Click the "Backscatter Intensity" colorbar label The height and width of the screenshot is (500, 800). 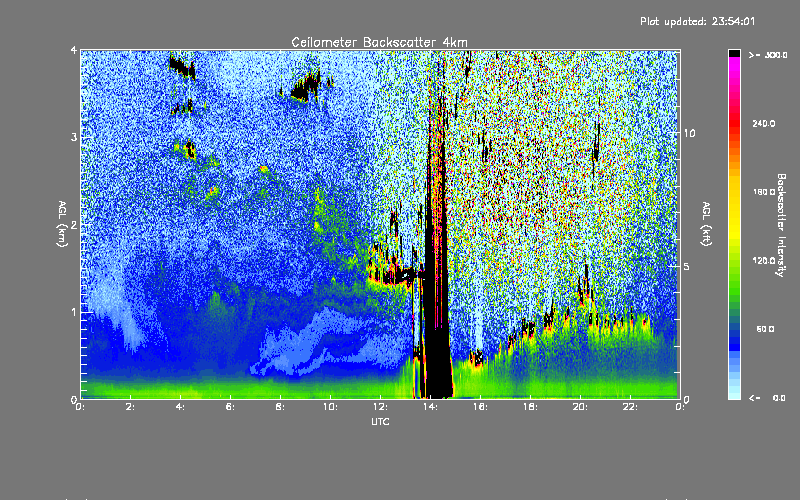pyautogui.click(x=781, y=225)
